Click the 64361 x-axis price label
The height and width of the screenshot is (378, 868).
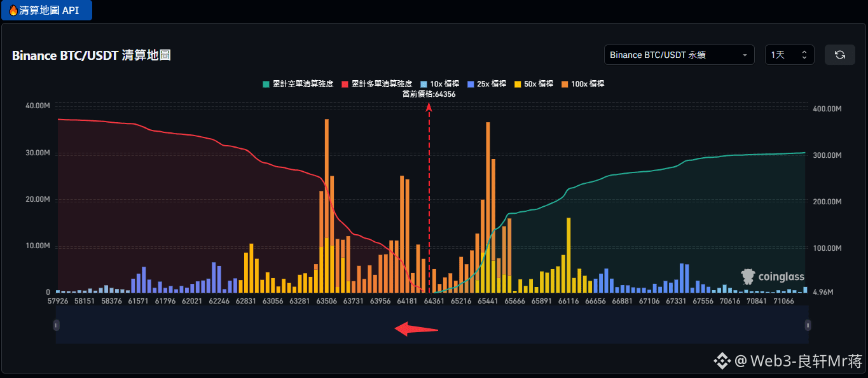(x=434, y=301)
